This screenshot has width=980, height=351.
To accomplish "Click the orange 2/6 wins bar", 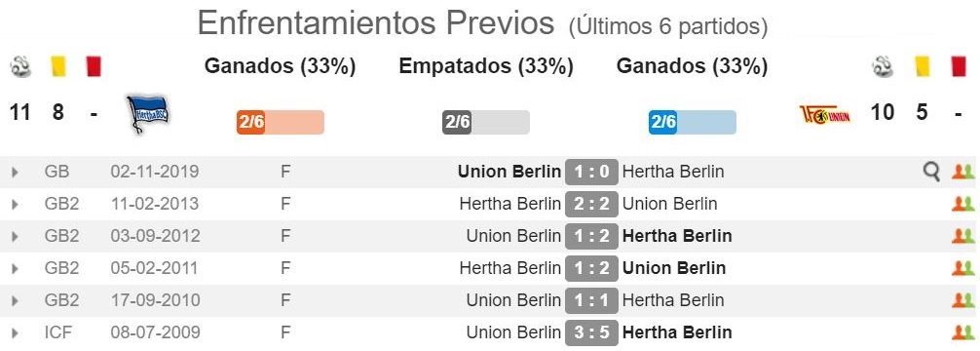I will coord(280,122).
